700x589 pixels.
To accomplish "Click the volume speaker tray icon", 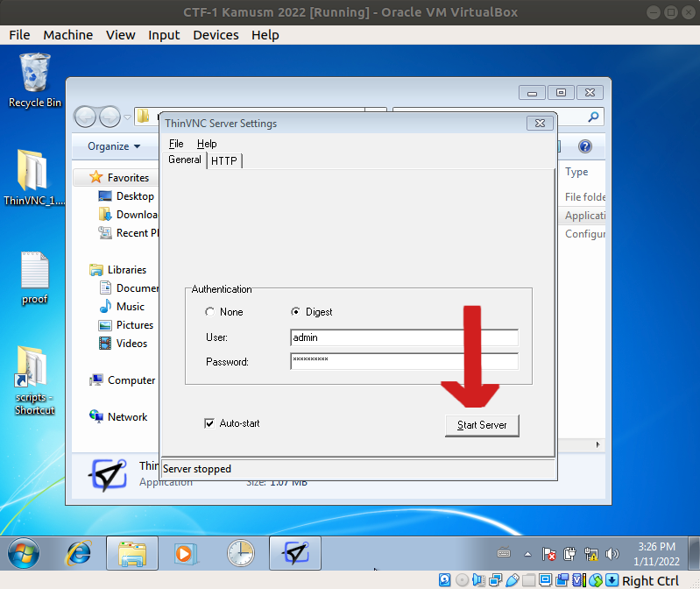I will click(612, 554).
